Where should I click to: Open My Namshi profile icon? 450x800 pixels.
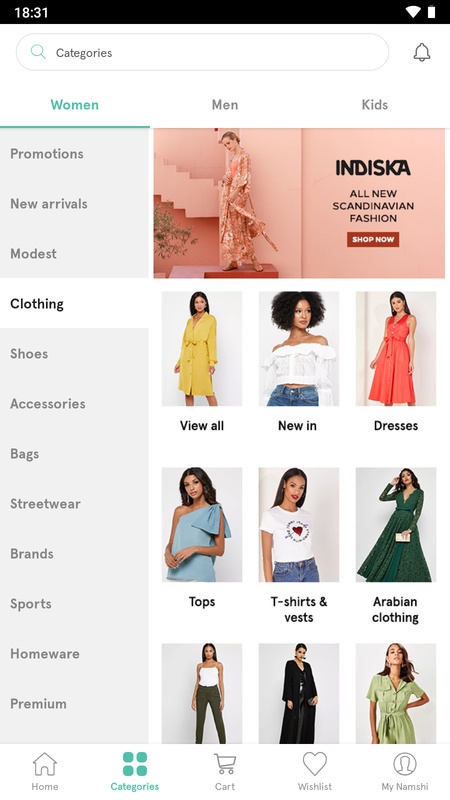point(405,764)
